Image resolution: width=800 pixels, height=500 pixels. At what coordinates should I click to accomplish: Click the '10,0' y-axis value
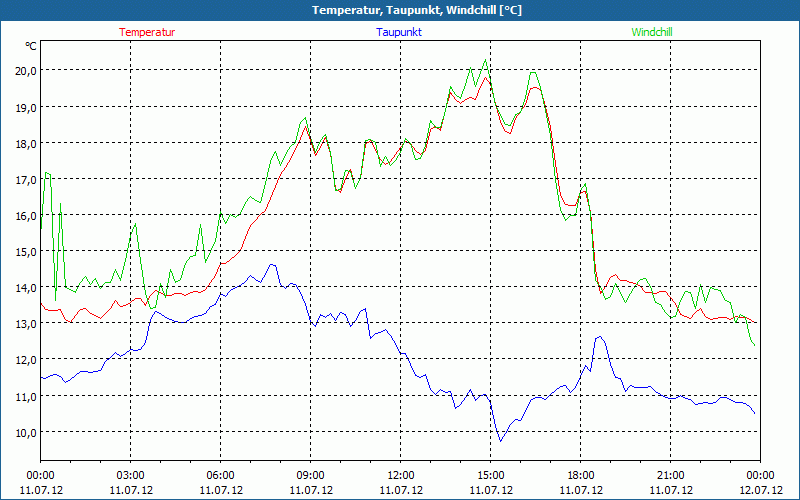25,433
